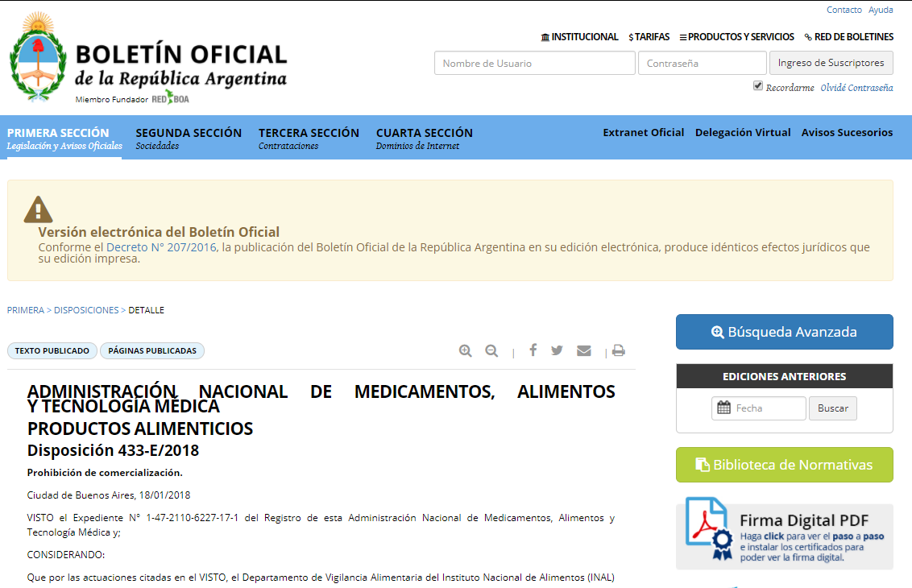Click Páginas Publicadas button
Image resolution: width=912 pixels, height=588 pixels.
[151, 350]
